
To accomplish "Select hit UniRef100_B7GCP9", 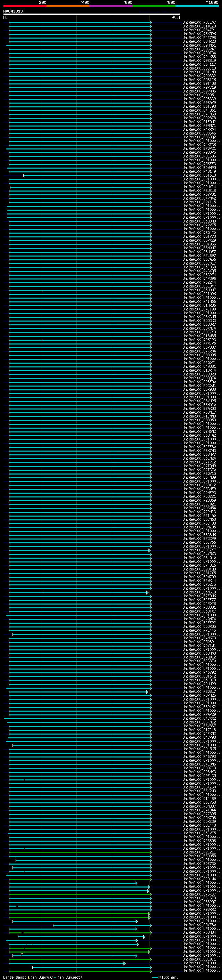I will pos(199,539).
